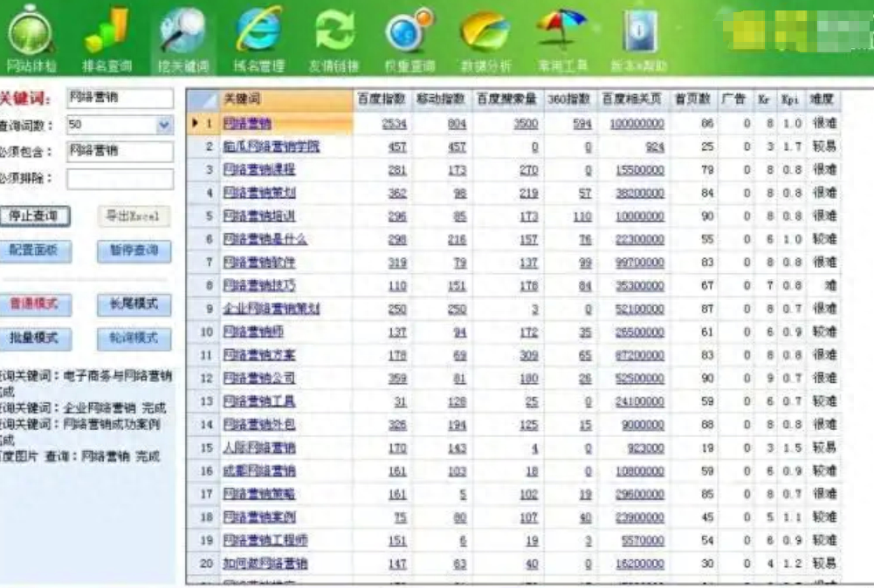Open the 数据分析 icon
The height and width of the screenshot is (588, 874).
pos(485,33)
